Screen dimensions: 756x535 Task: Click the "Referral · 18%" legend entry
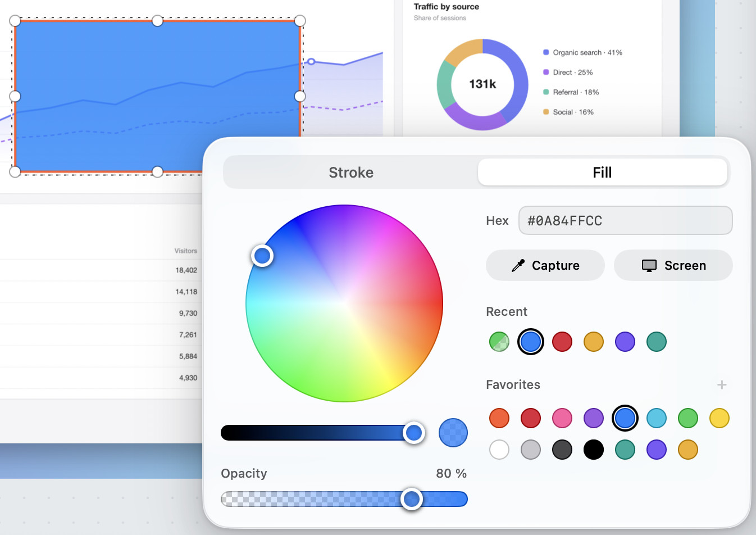tap(571, 92)
